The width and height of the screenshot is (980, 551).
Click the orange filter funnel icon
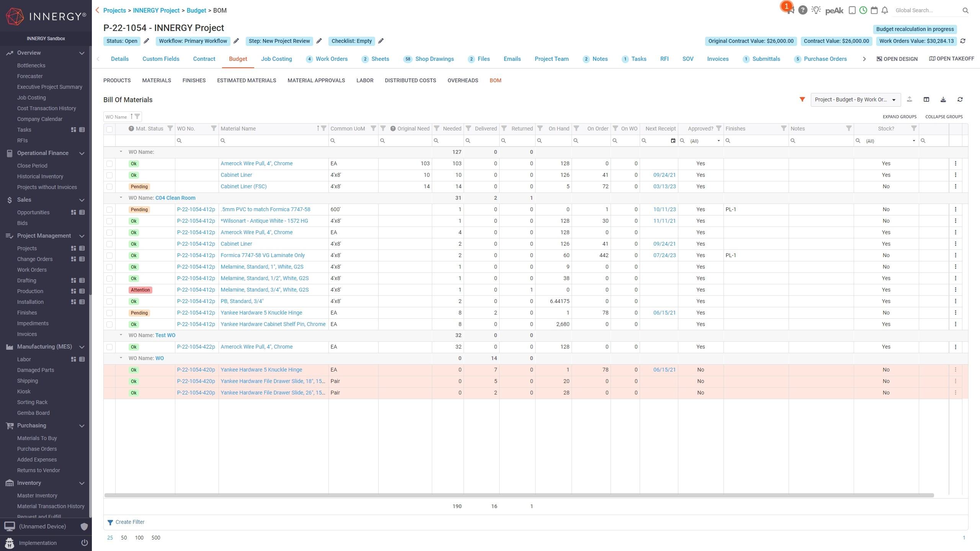pos(802,99)
